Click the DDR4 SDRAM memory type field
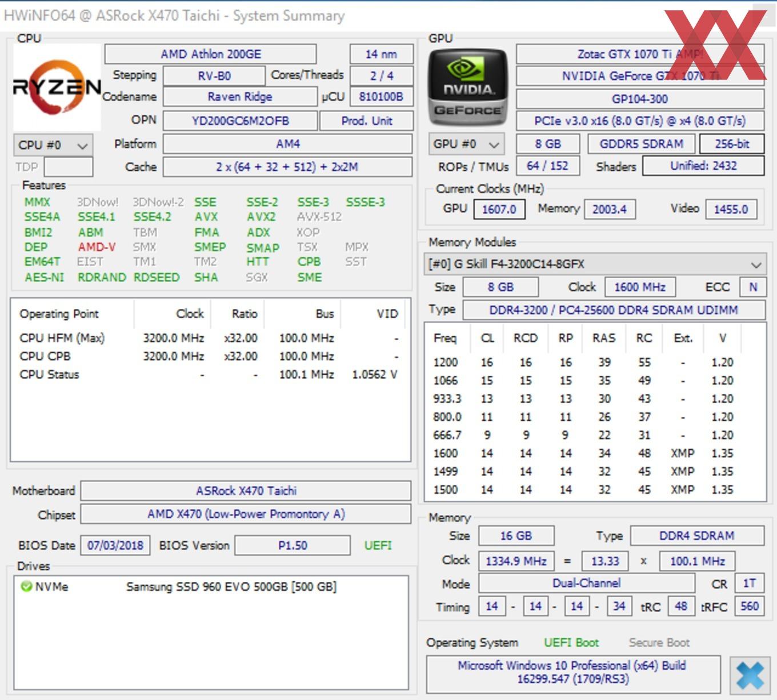The image size is (777, 700). pos(697,536)
